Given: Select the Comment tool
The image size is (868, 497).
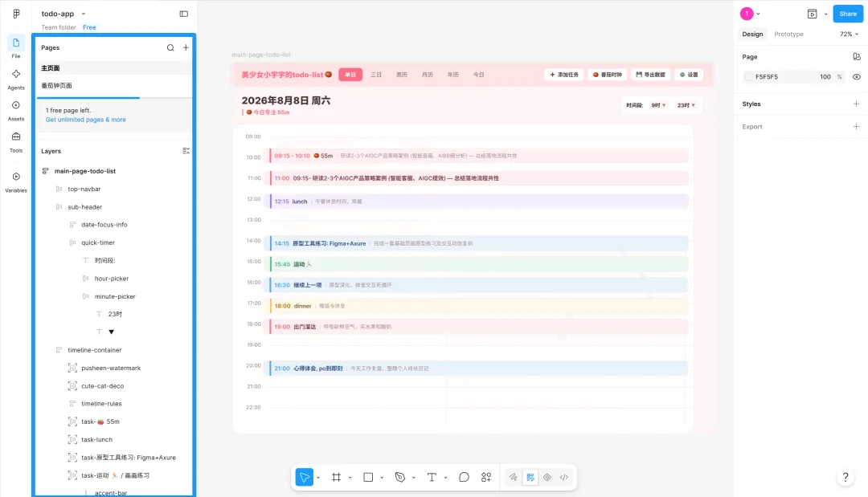Looking at the screenshot, I should click(x=464, y=477).
